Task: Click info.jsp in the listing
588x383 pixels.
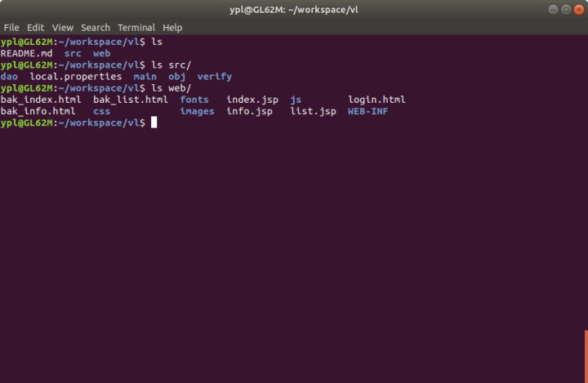Action: pyautogui.click(x=249, y=111)
